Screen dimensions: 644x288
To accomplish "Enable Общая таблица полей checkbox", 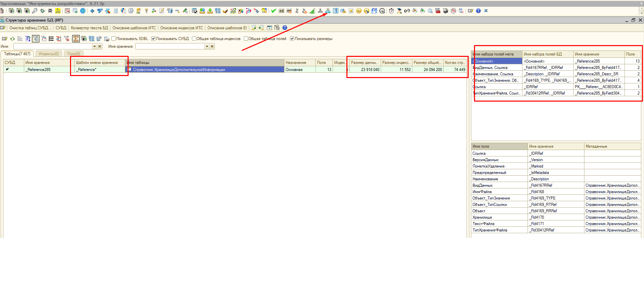I will (246, 39).
